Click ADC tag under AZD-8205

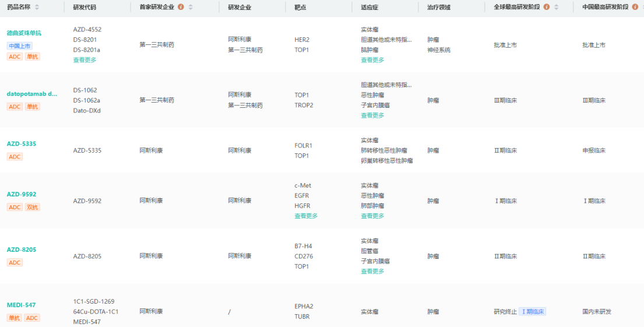coord(15,262)
